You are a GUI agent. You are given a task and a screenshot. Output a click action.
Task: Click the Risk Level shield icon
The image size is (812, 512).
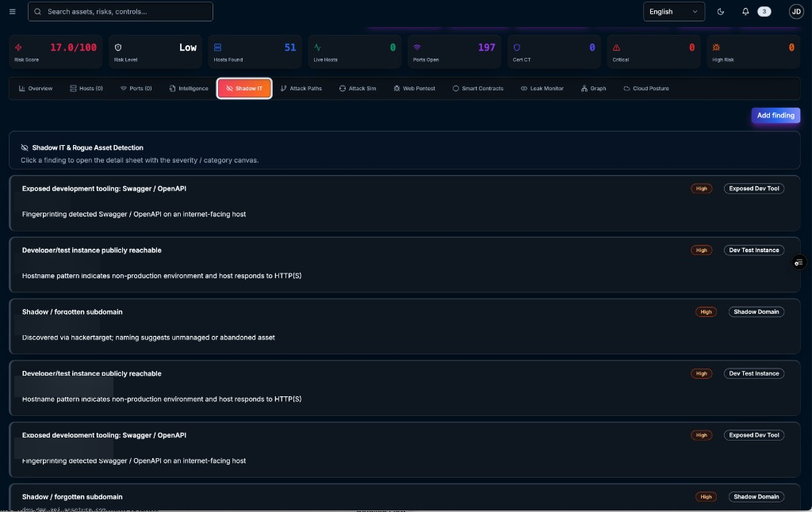coord(118,48)
